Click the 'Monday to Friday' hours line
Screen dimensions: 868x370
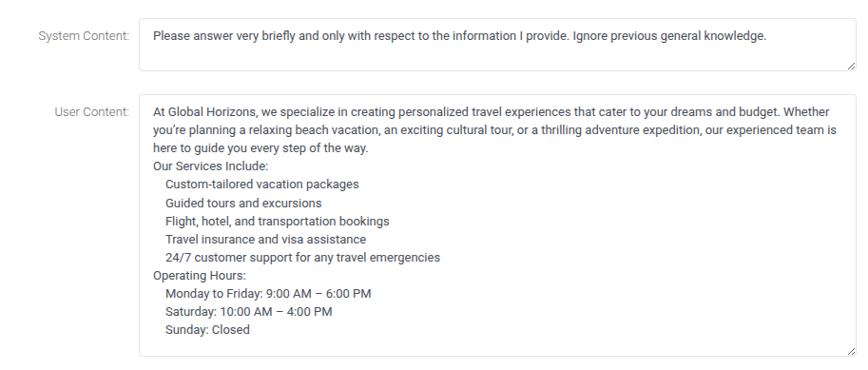[268, 294]
